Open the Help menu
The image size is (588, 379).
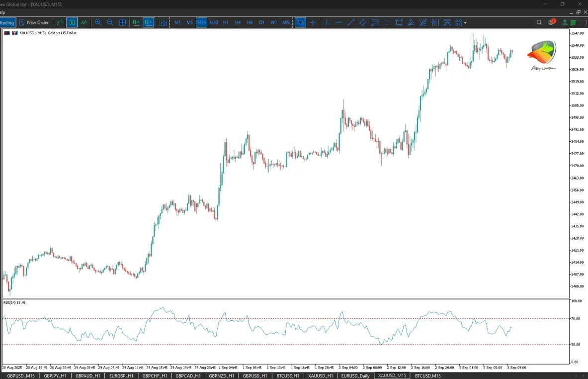(x=2, y=12)
